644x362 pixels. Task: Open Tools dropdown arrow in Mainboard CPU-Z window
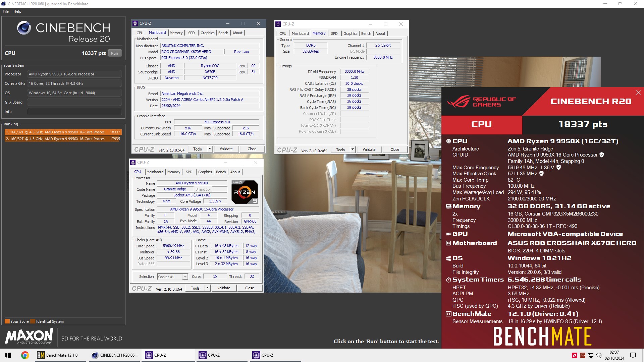(x=210, y=149)
